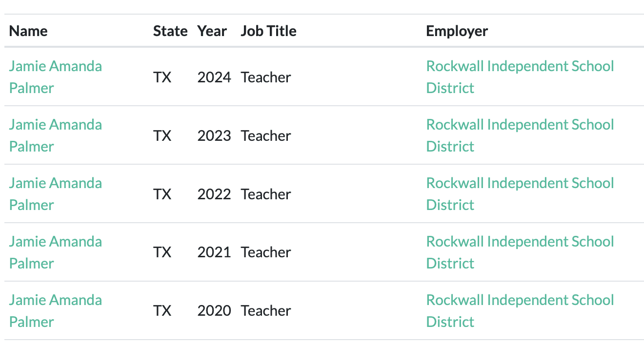
Task: Select the Teacher cell in 2023 row
Action: pos(266,135)
